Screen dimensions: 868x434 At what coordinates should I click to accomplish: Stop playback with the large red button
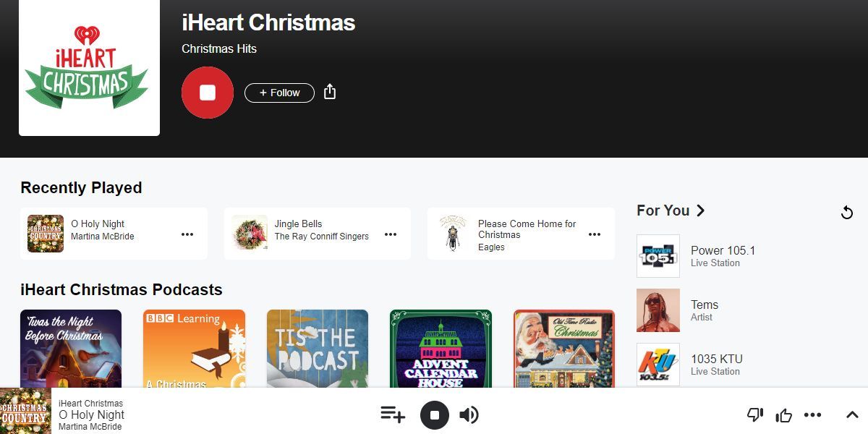(x=208, y=93)
